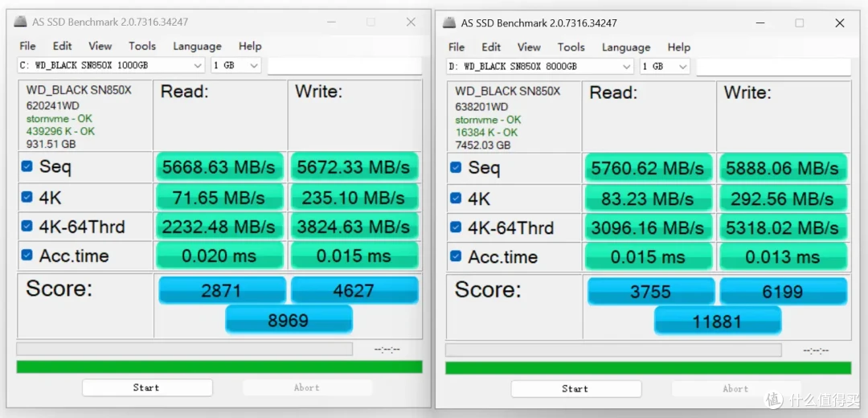Click access time write value 0.013 ms
Screen dimensions: 868x418
coord(784,256)
